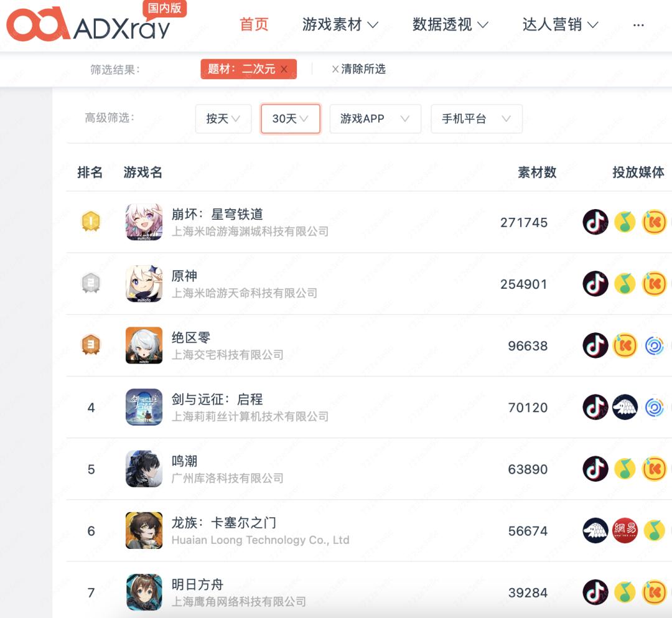Click the 原神 game thumbnail
The image size is (672, 618).
pos(144,284)
